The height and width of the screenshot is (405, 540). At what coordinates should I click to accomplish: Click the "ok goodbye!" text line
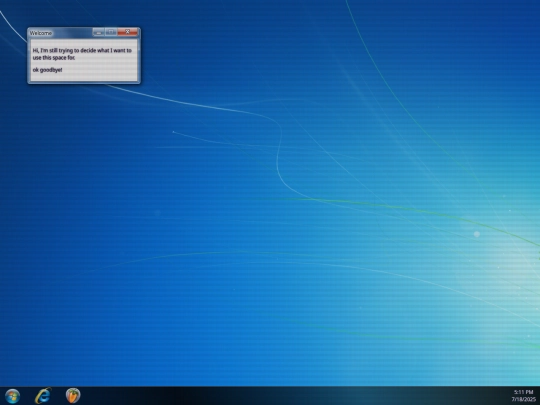[48, 70]
